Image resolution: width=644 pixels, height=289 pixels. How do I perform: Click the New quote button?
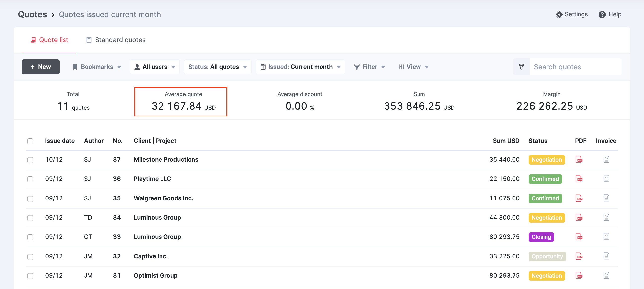40,67
